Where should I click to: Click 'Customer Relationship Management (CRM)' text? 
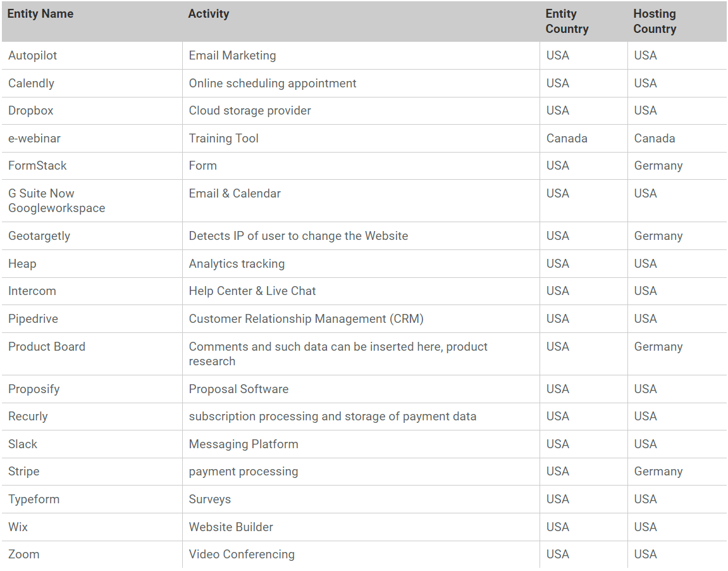tap(306, 319)
